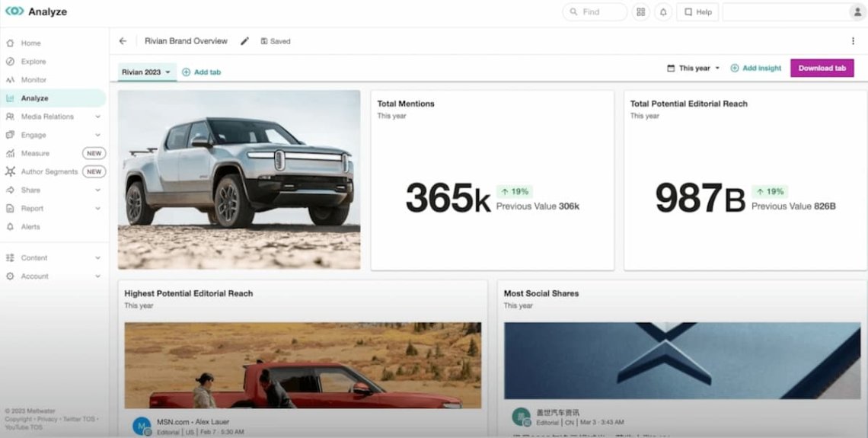The height and width of the screenshot is (438, 868).
Task: Click the three-dot more options menu
Action: (852, 41)
